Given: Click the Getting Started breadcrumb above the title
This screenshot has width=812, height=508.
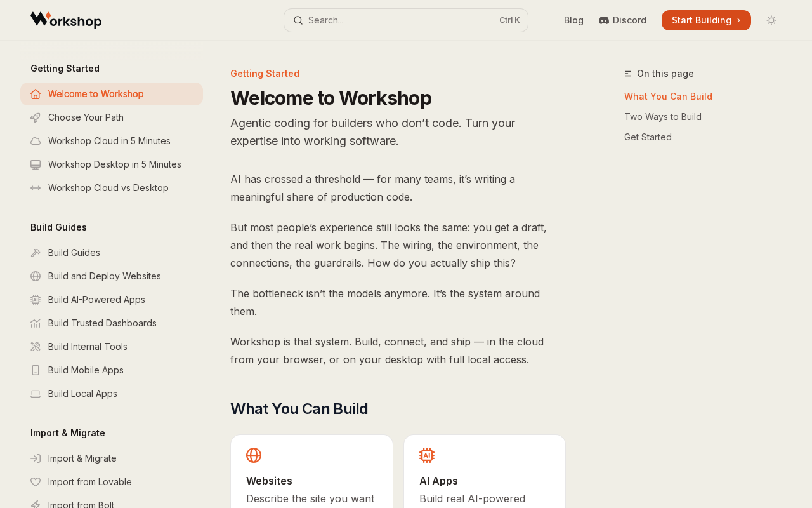Looking at the screenshot, I should 265,74.
